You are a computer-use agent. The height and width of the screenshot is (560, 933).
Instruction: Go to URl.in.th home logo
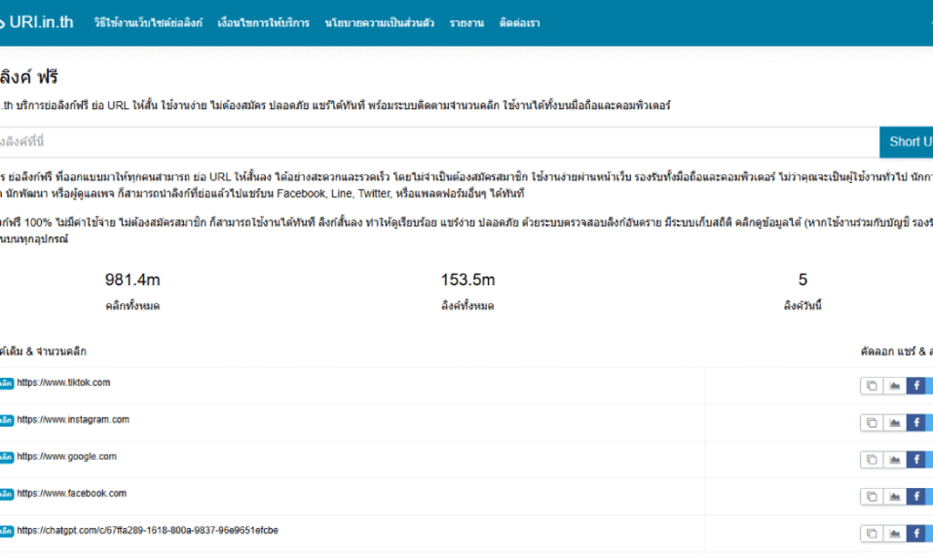pos(37,22)
